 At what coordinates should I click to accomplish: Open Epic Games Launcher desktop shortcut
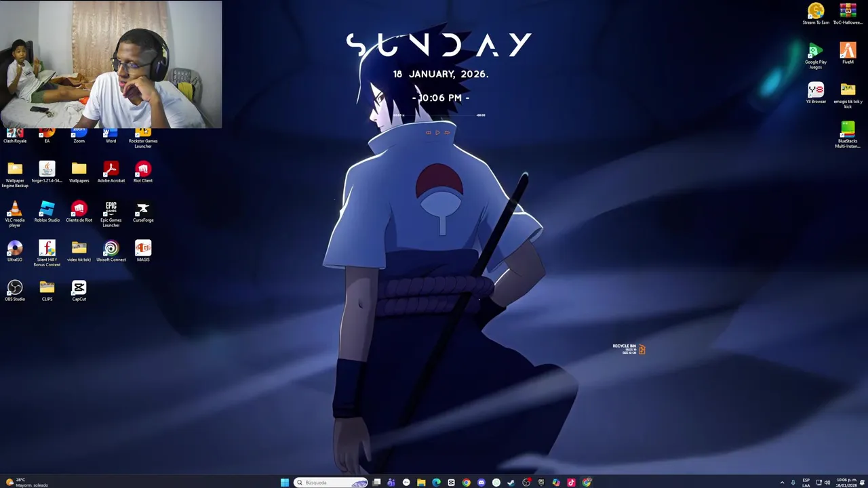111,213
